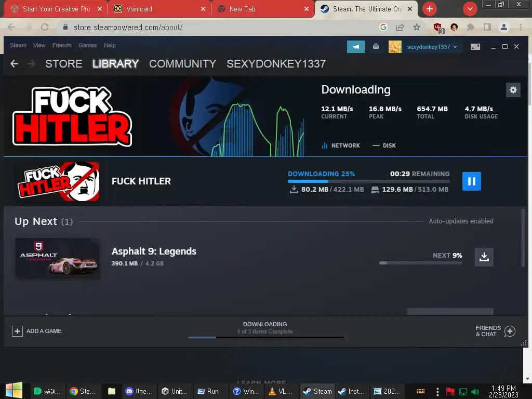
Task: Click 'Auto-updates enabled' text
Action: (461, 221)
